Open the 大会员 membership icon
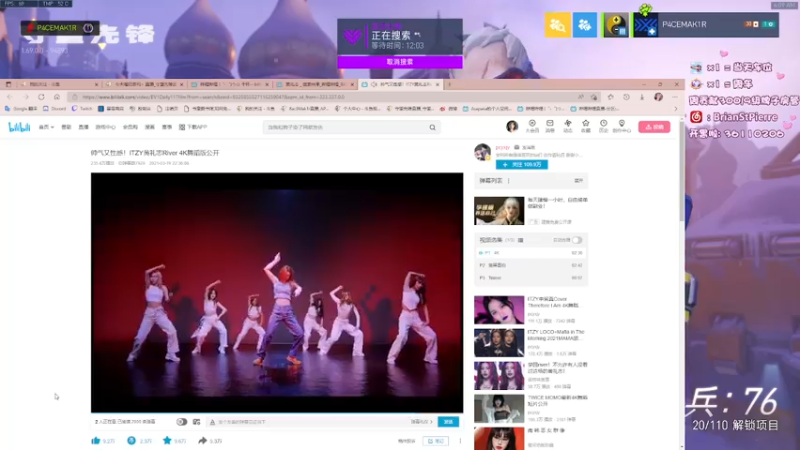 532,126
